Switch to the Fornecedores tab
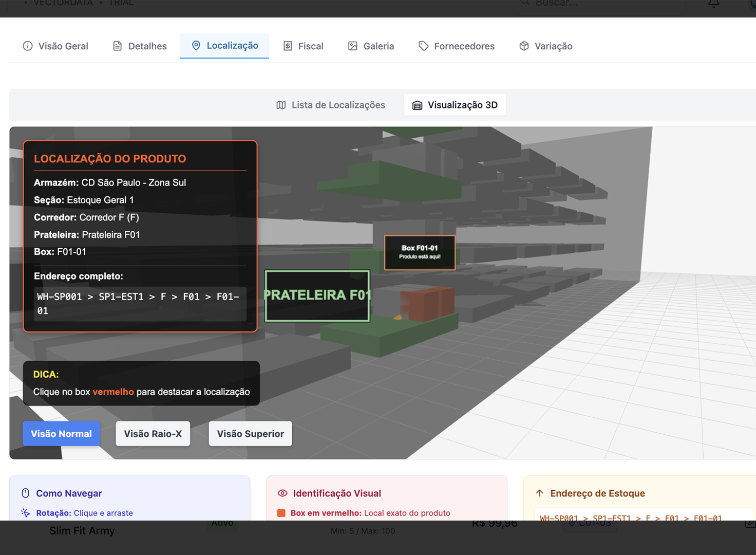The image size is (756, 555). tap(456, 46)
